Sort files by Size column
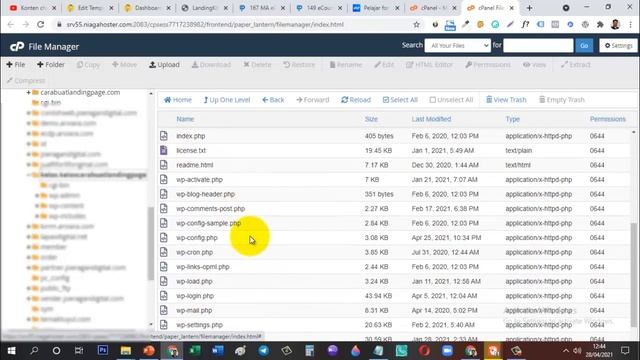This screenshot has width=640, height=360. 371,119
